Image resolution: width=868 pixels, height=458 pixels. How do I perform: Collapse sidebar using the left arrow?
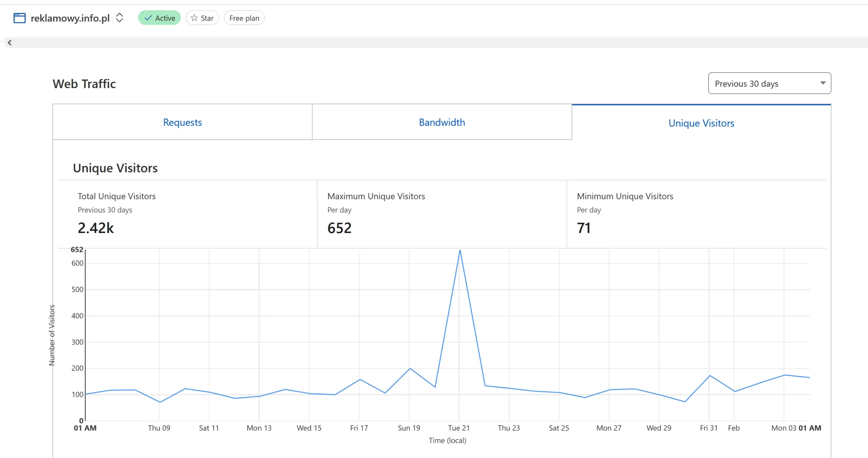[x=9, y=43]
